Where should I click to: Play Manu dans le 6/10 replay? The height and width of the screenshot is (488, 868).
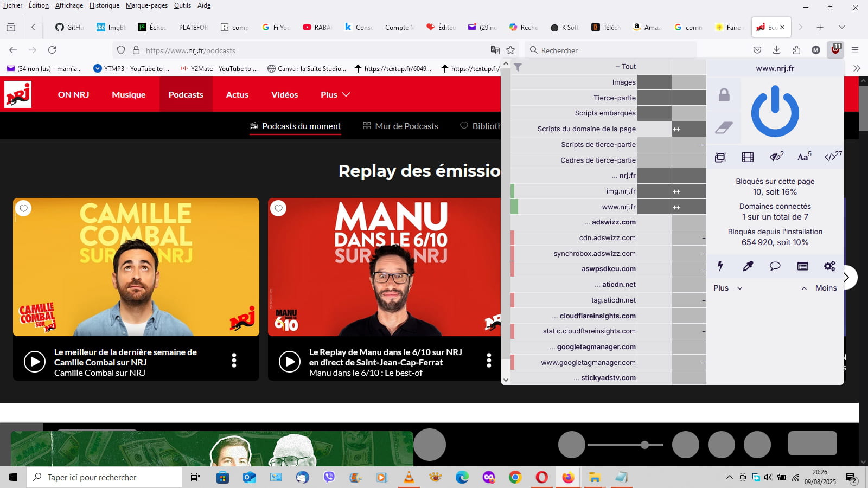pyautogui.click(x=290, y=362)
